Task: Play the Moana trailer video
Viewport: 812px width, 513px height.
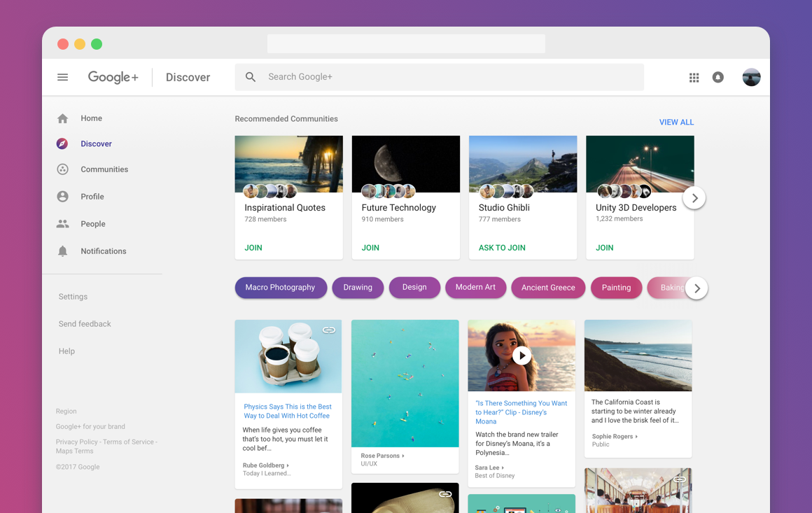Action: [522, 355]
